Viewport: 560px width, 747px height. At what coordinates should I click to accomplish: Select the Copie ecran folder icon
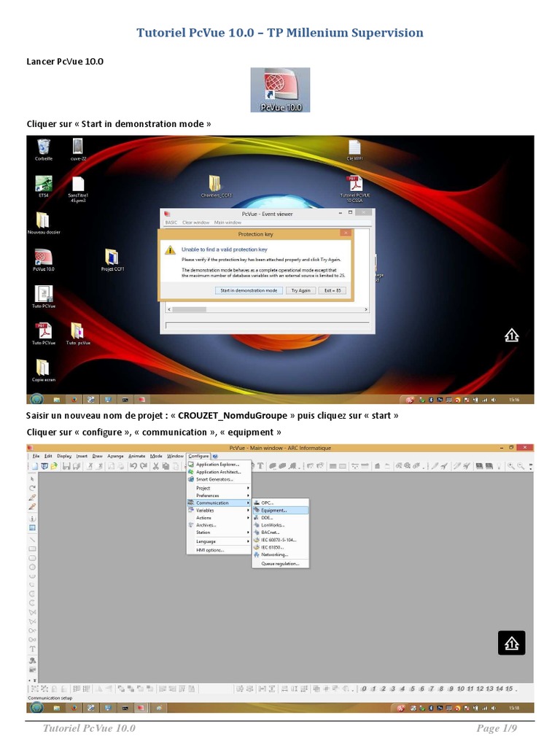pos(43,370)
